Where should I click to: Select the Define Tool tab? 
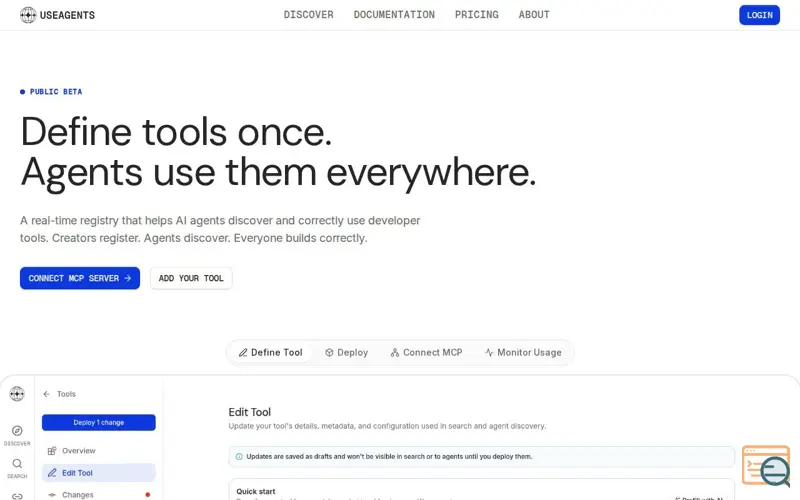click(270, 353)
